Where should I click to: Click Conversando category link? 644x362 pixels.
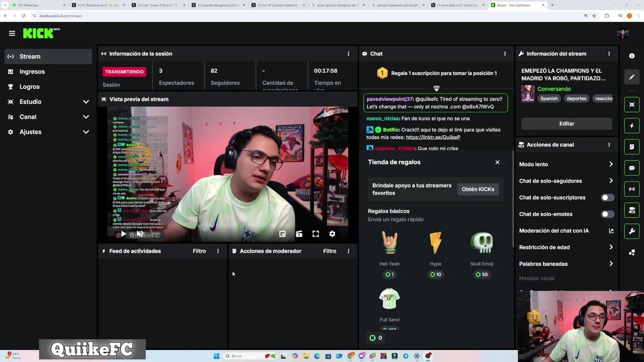tap(554, 89)
